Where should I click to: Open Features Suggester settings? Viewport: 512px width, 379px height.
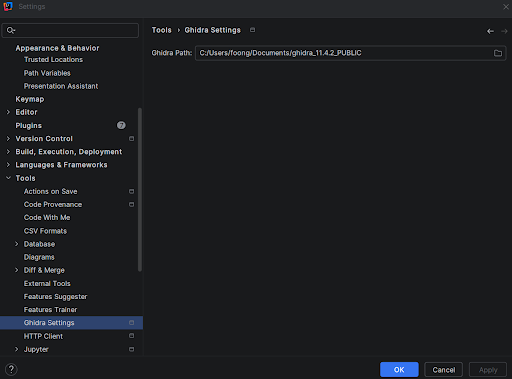(55, 297)
